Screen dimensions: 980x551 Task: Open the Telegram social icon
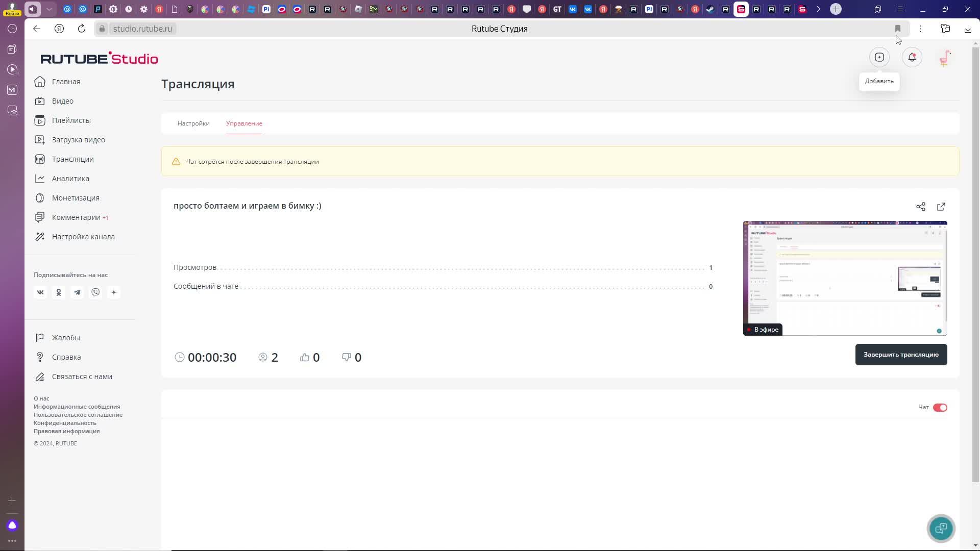point(77,292)
